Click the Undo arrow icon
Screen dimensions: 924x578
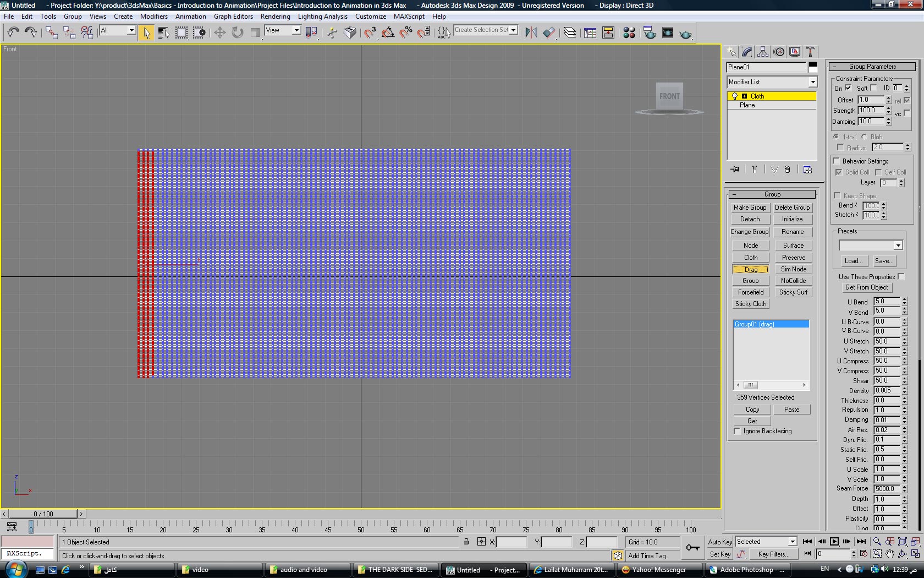pyautogui.click(x=13, y=33)
